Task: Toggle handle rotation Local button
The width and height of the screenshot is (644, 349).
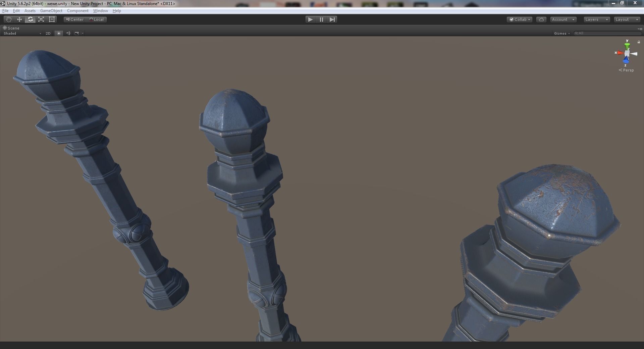Action: click(96, 19)
